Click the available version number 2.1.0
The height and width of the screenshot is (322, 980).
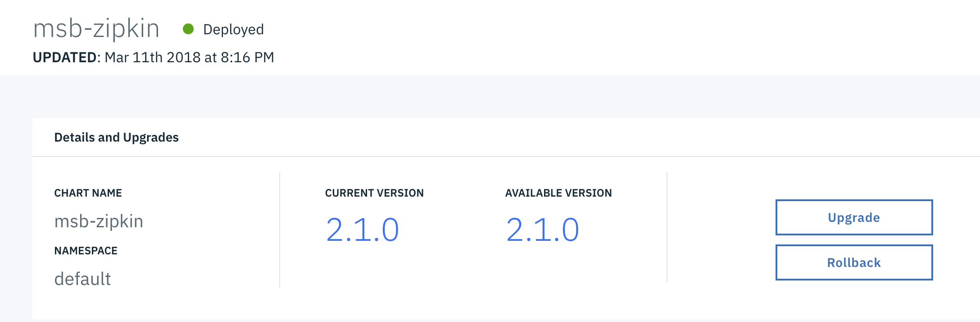pos(542,230)
